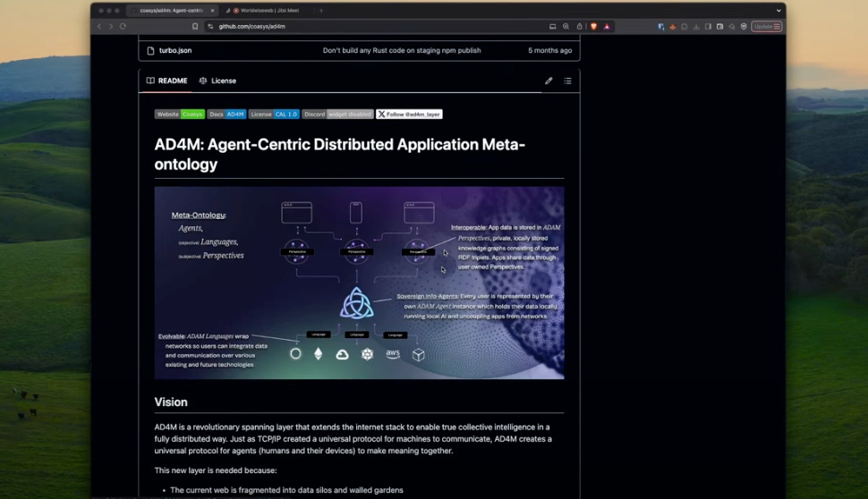This screenshot has height=499, width=868.
Task: Click the Docs AD4M badge
Action: tap(226, 114)
